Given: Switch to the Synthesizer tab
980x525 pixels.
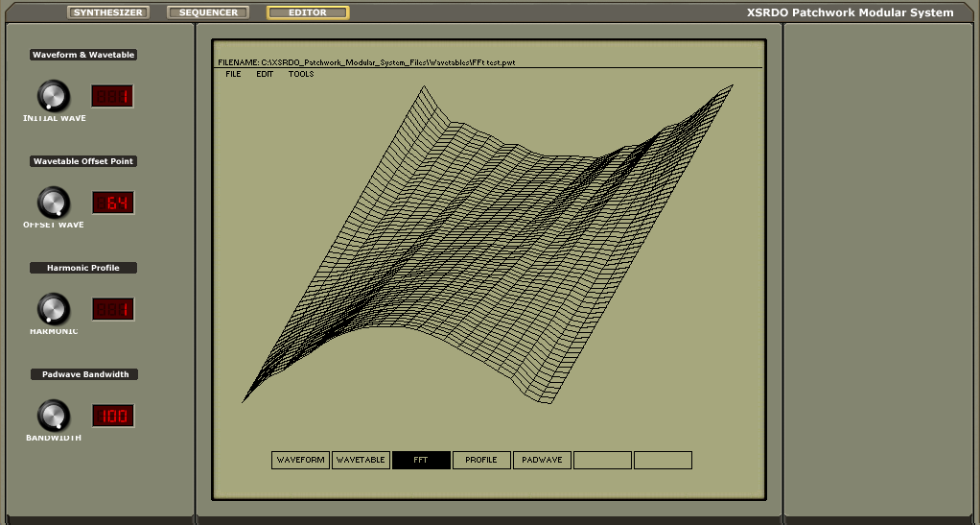Looking at the screenshot, I should (x=108, y=12).
